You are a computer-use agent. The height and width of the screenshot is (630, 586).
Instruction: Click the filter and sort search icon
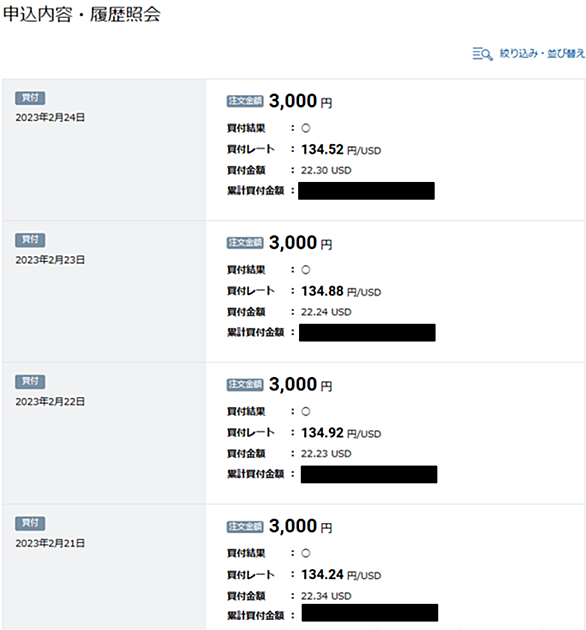pos(482,54)
